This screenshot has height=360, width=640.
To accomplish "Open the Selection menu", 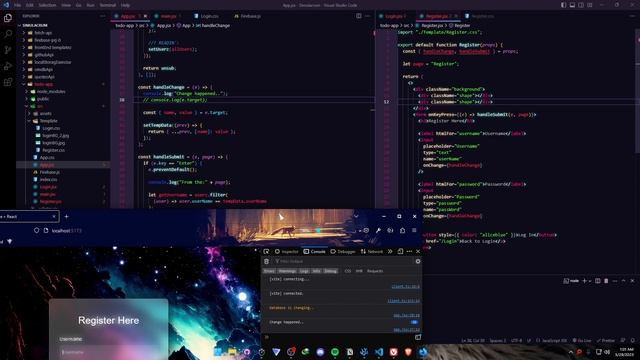I will tap(47, 5).
